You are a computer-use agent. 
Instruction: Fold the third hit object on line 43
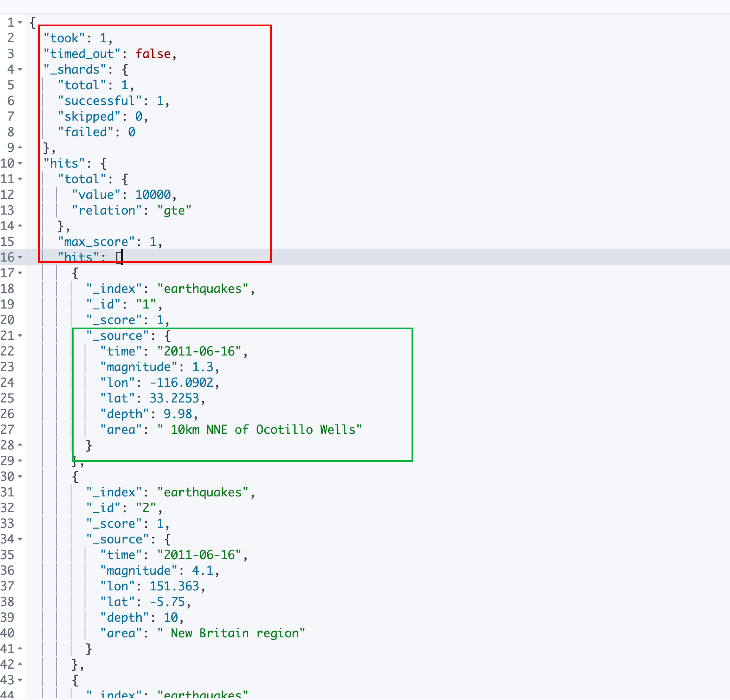pos(20,680)
